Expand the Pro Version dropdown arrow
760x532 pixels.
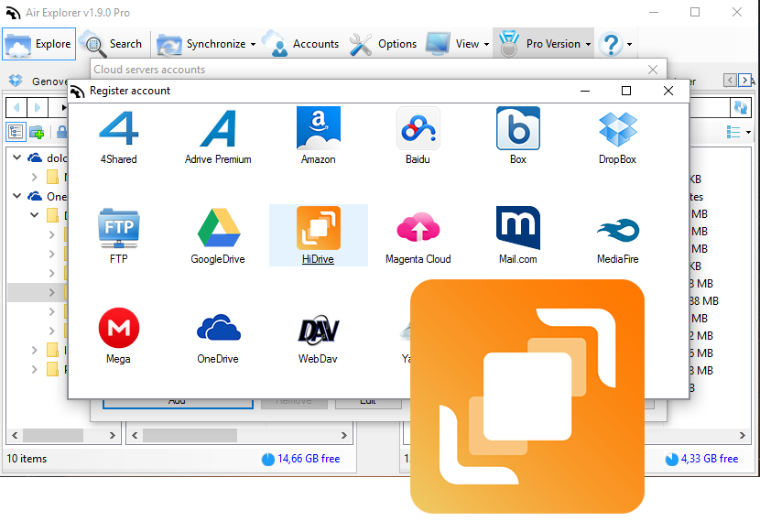[588, 44]
